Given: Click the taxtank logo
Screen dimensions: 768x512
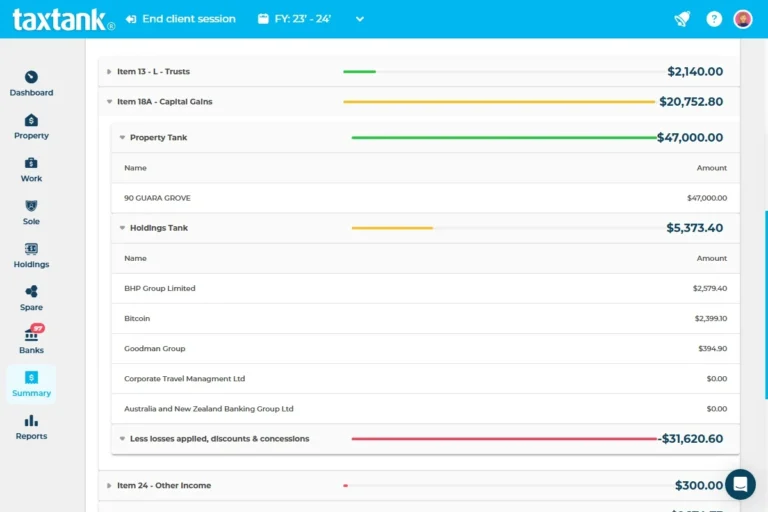Looking at the screenshot, I should [64, 20].
